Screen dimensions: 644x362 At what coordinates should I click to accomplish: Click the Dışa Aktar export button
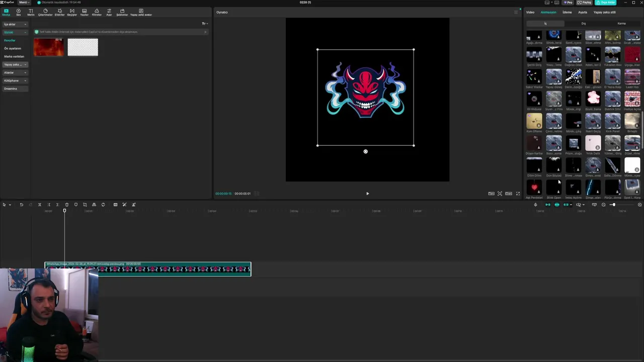coord(605,3)
